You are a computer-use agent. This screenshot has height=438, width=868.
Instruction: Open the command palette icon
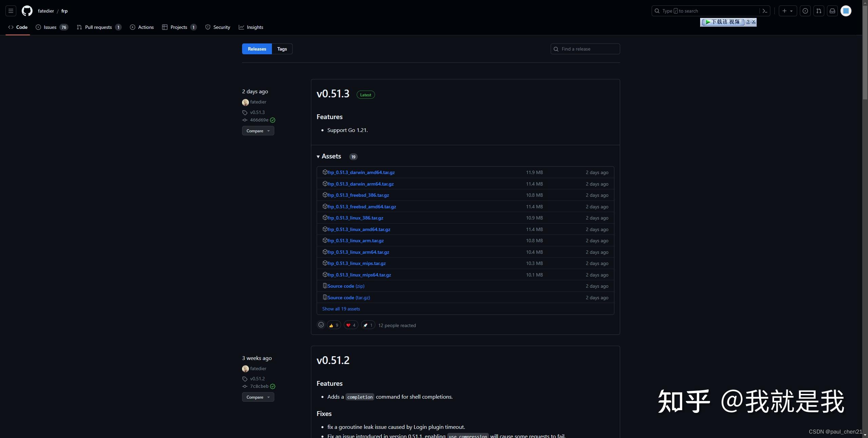765,11
